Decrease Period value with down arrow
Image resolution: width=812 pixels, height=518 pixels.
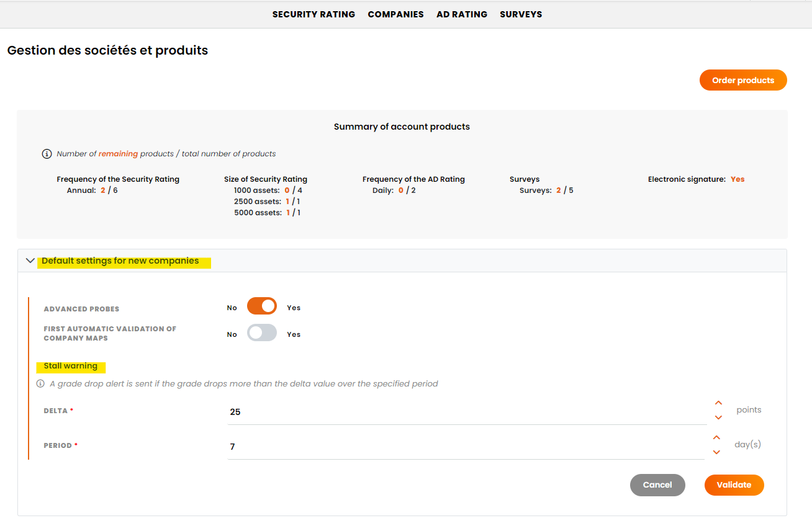click(716, 452)
